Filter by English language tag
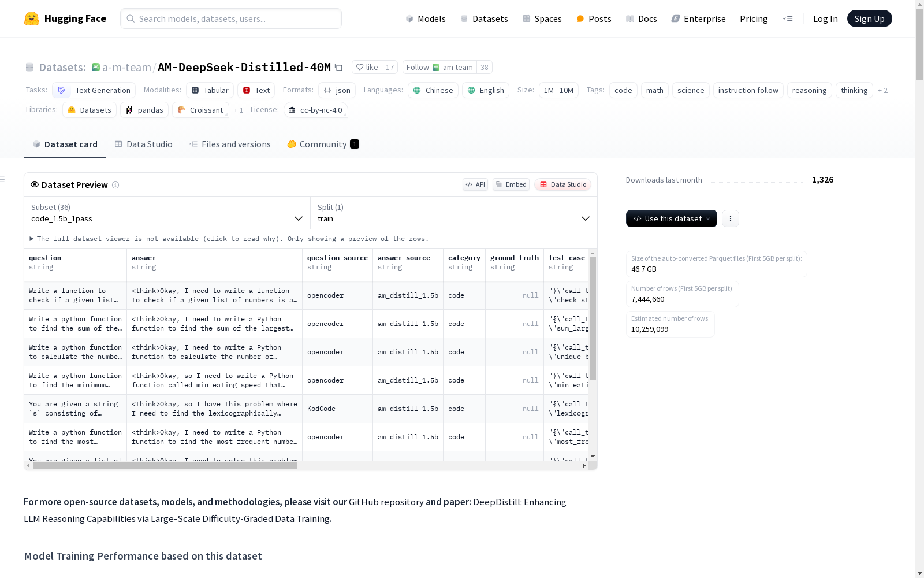The width and height of the screenshot is (924, 578). [x=486, y=90]
